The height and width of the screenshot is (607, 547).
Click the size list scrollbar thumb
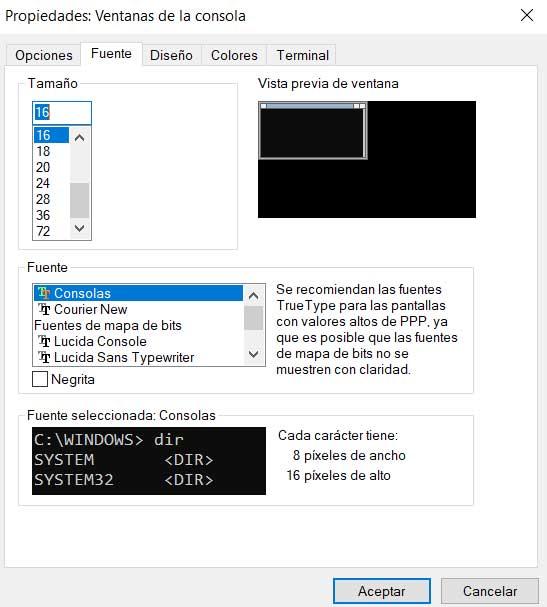point(79,200)
